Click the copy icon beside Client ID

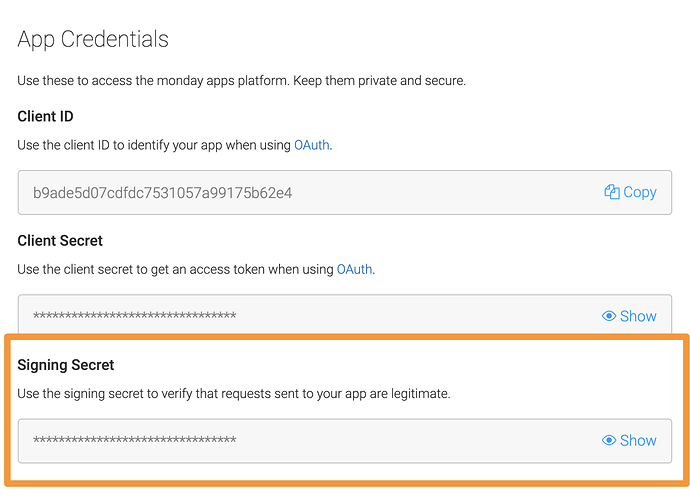pyautogui.click(x=612, y=192)
